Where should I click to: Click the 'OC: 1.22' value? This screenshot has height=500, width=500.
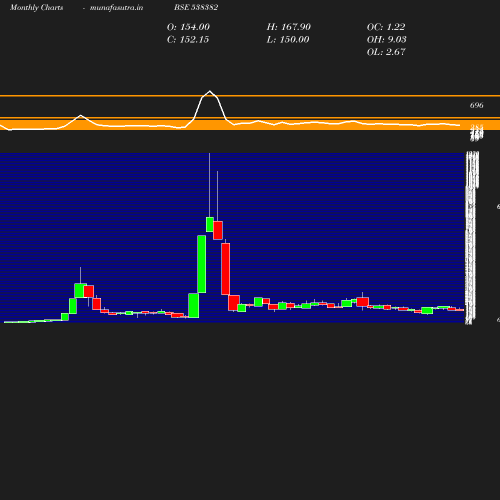[386, 27]
